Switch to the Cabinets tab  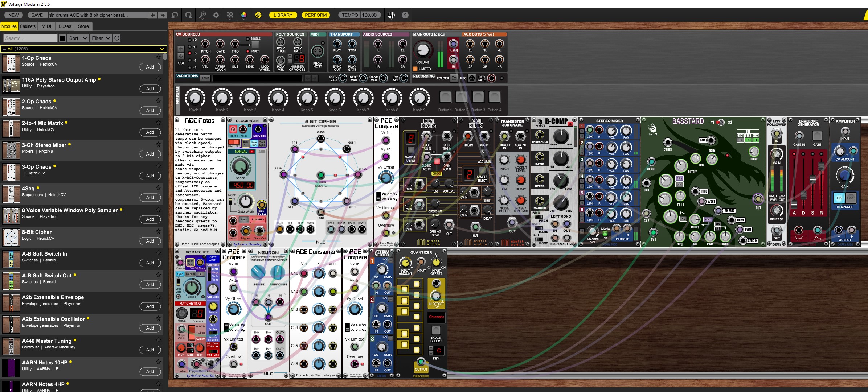point(28,26)
